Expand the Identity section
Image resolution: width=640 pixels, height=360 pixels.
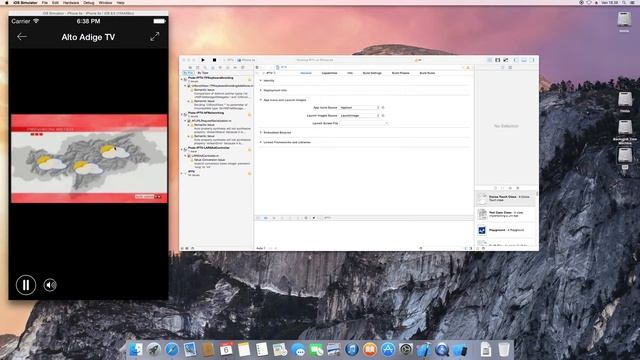[x=261, y=80]
